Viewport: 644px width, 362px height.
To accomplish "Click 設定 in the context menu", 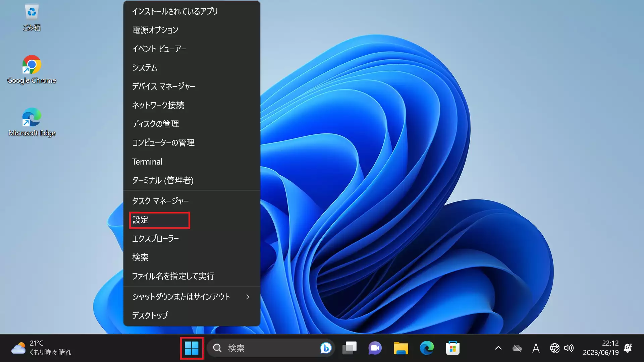I will pyautogui.click(x=192, y=220).
